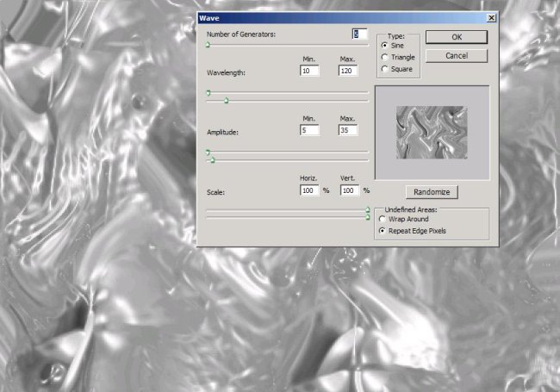
Task: Click the wave filter preview thumbnail
Action: (432, 133)
